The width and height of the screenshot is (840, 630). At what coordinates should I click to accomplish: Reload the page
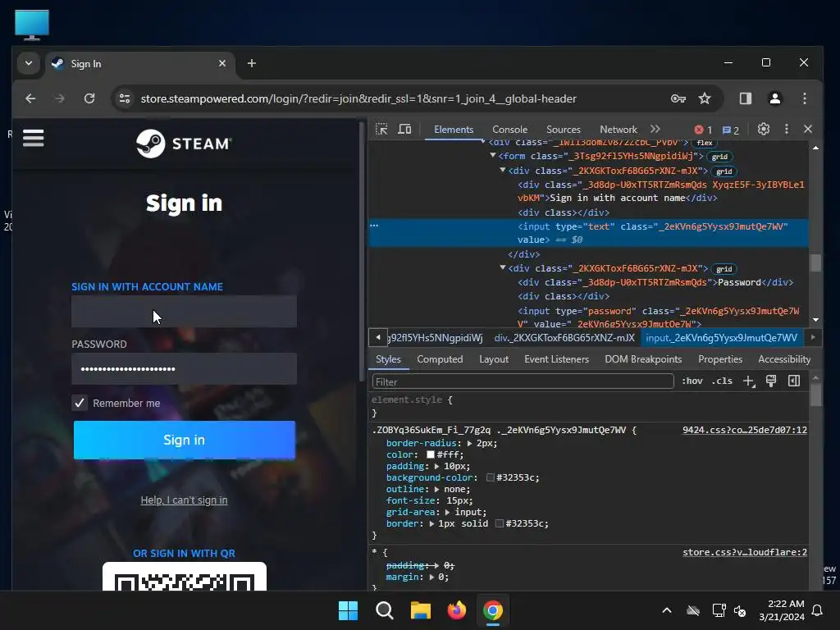pyautogui.click(x=89, y=98)
